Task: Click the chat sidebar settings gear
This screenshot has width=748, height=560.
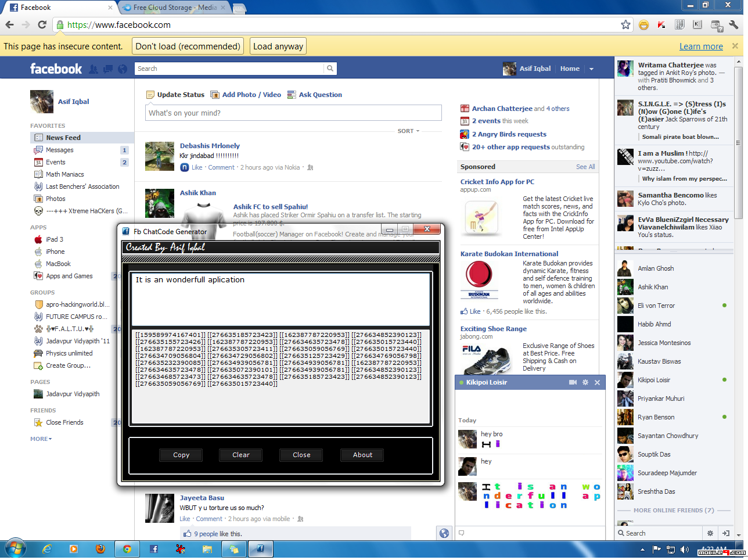Action: point(710,533)
